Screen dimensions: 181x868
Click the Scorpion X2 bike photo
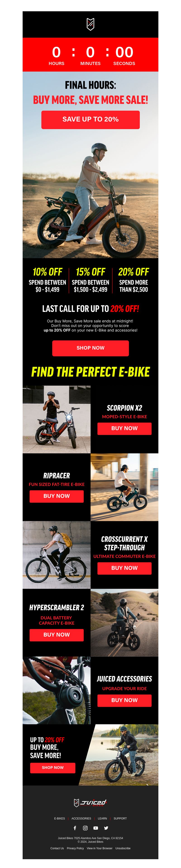pos(56,419)
